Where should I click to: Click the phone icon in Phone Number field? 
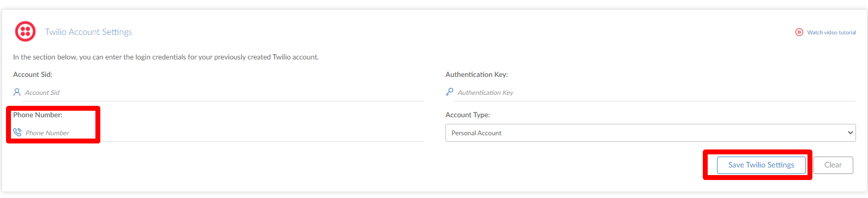17,133
